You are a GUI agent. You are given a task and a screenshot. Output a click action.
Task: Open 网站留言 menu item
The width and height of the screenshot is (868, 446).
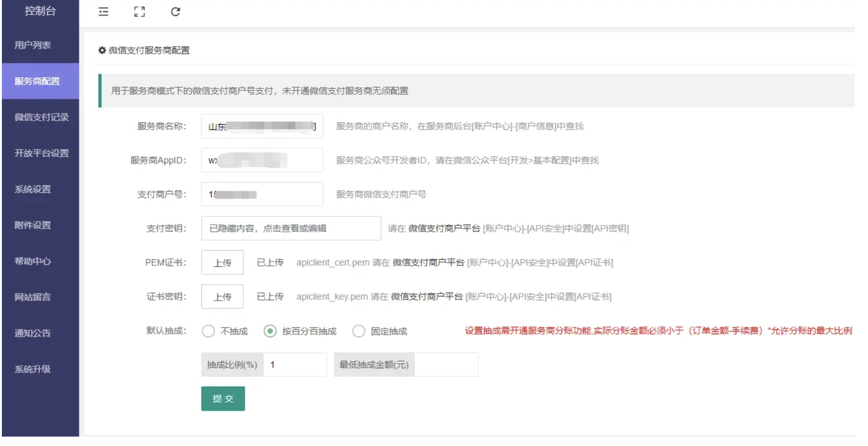point(40,297)
